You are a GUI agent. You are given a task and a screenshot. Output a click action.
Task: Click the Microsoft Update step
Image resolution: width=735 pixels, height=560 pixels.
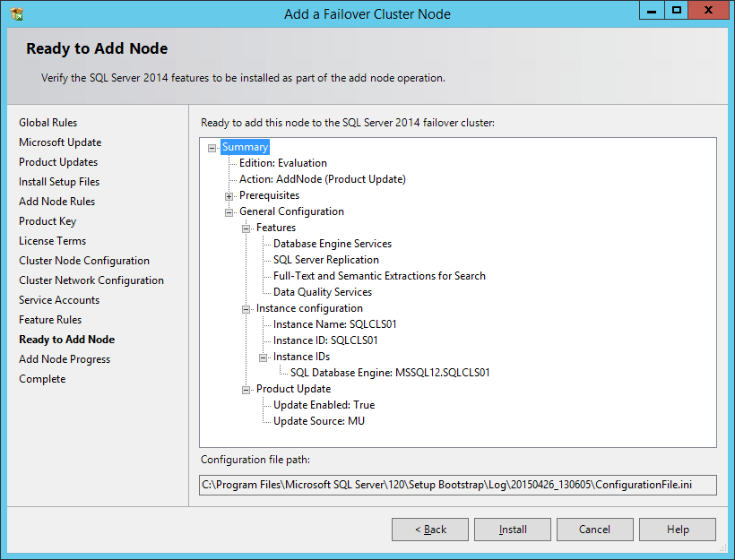pos(60,142)
